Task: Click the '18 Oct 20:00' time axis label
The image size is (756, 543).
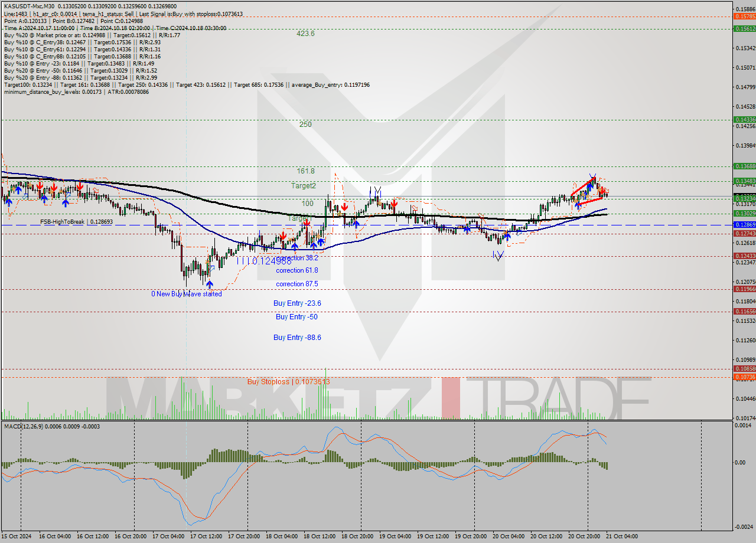Action: [359, 537]
